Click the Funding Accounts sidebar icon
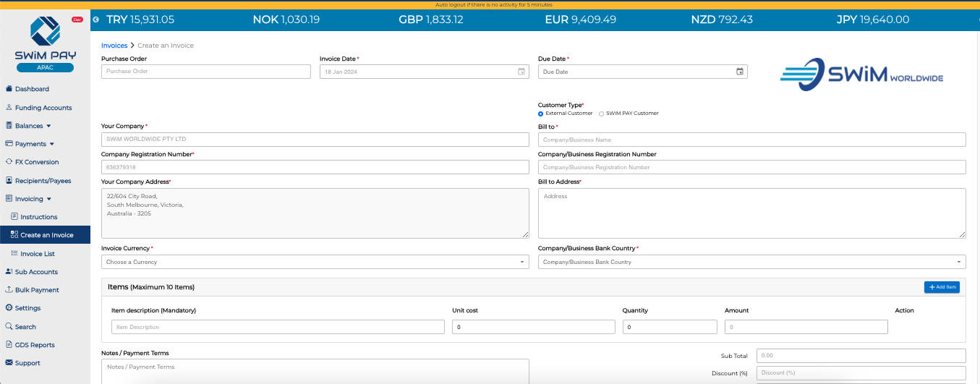The height and width of the screenshot is (384, 980). tap(9, 108)
